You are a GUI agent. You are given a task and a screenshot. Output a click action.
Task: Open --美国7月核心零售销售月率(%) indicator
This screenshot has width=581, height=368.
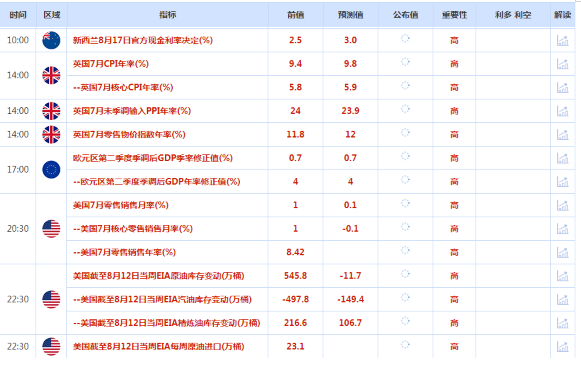tap(133, 229)
